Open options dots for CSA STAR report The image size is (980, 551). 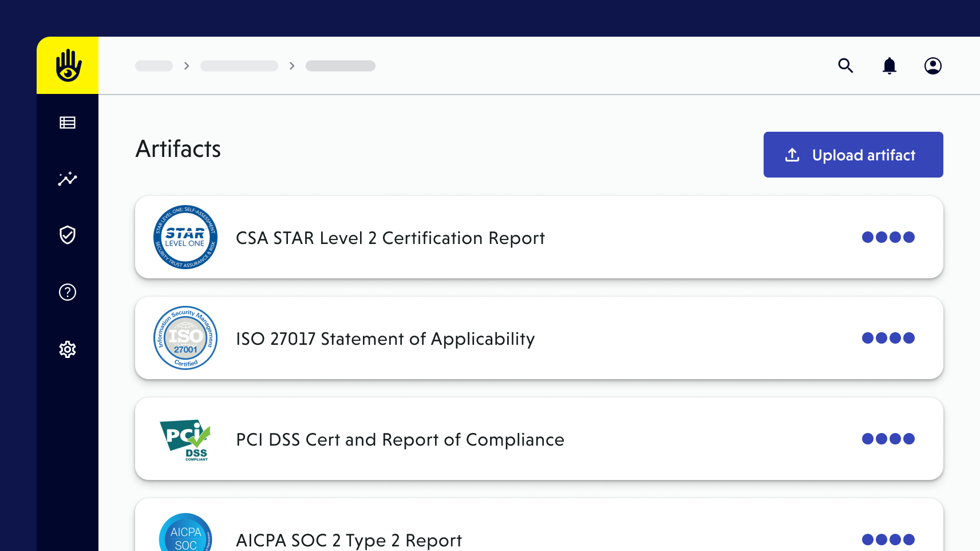[x=888, y=237]
